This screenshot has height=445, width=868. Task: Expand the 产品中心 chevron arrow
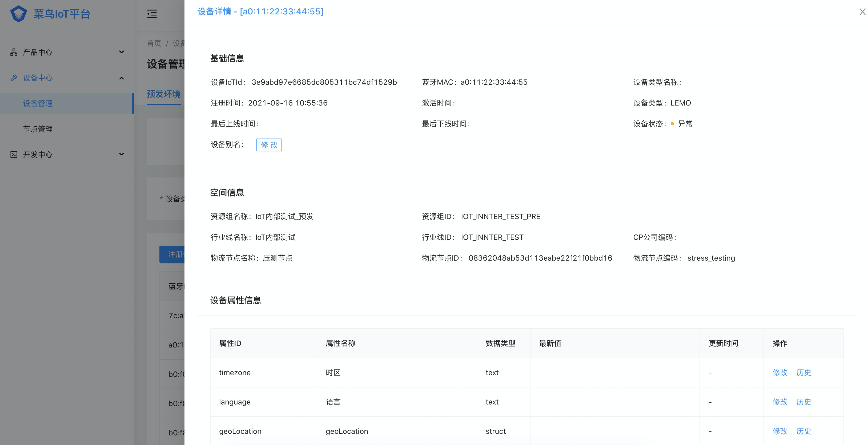point(122,52)
